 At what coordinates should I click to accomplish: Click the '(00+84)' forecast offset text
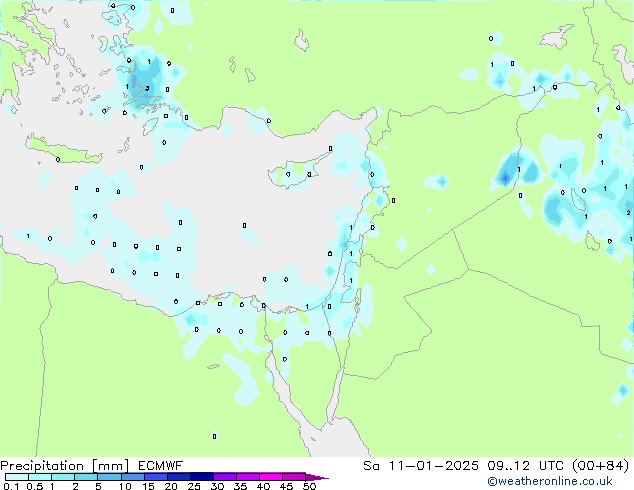point(601,466)
